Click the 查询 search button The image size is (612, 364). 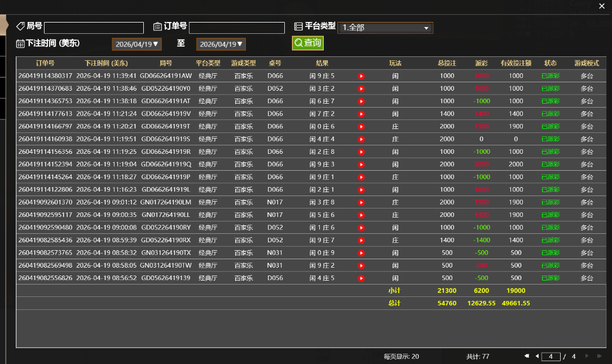click(x=307, y=43)
